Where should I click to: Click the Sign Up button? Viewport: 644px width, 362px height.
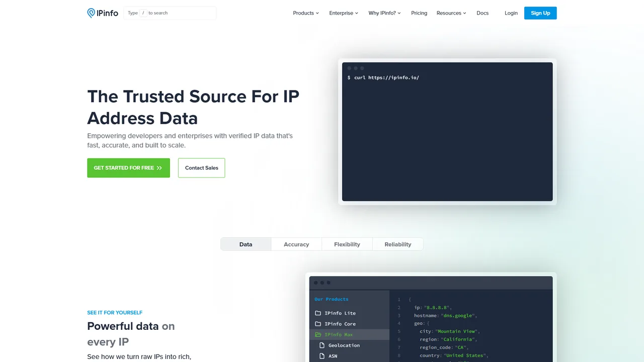(x=540, y=13)
